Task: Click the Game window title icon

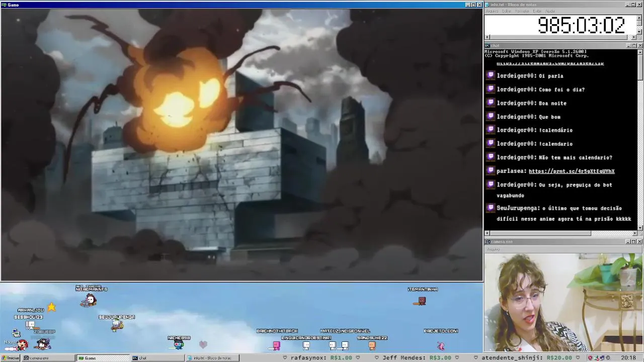Action: point(4,5)
